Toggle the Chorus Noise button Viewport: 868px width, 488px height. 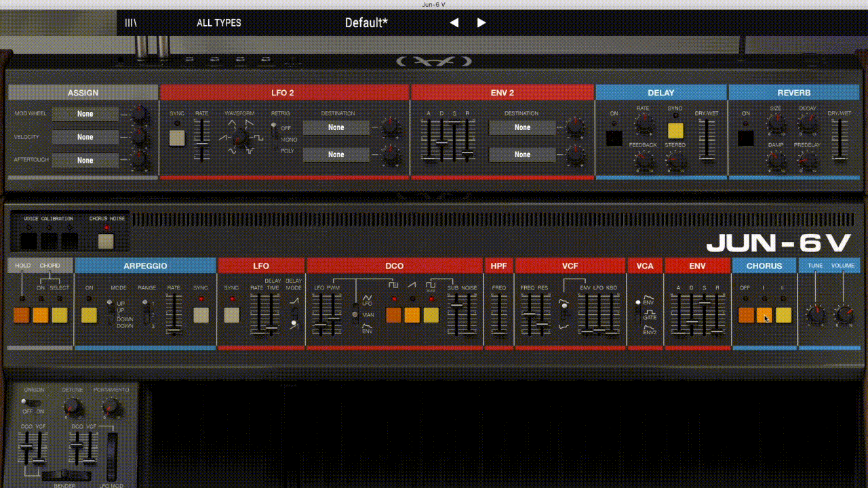tap(106, 241)
